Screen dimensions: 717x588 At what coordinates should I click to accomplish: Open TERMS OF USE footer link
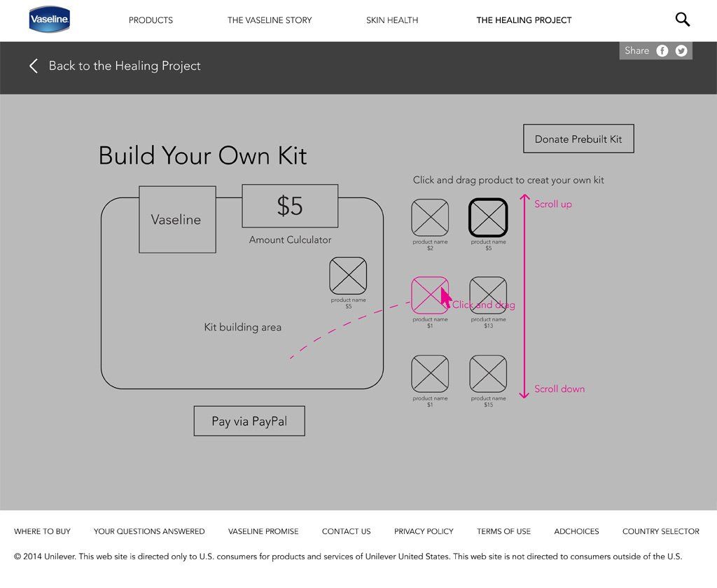[x=504, y=531]
